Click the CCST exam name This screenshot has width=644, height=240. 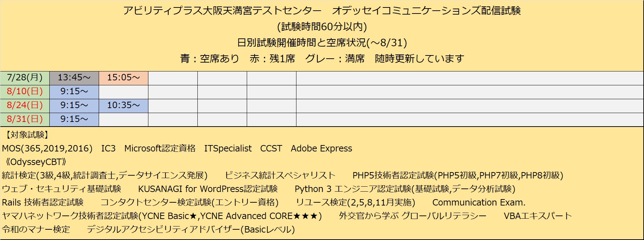point(271,149)
